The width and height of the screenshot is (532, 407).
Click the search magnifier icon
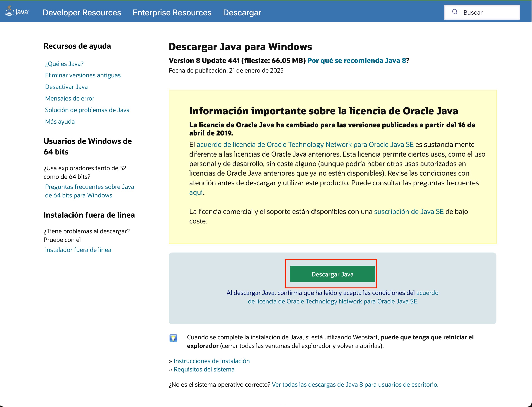click(455, 12)
